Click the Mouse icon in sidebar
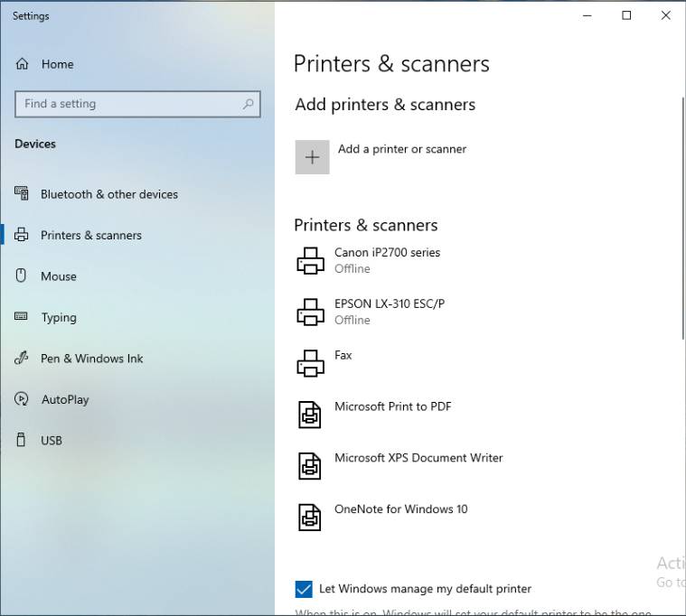 [x=21, y=275]
